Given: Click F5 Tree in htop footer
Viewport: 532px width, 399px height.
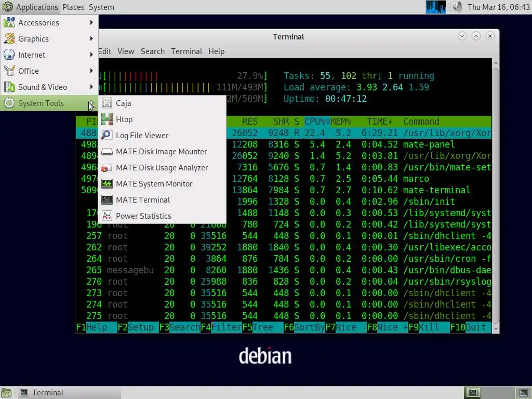Looking at the screenshot, I should pos(263,327).
